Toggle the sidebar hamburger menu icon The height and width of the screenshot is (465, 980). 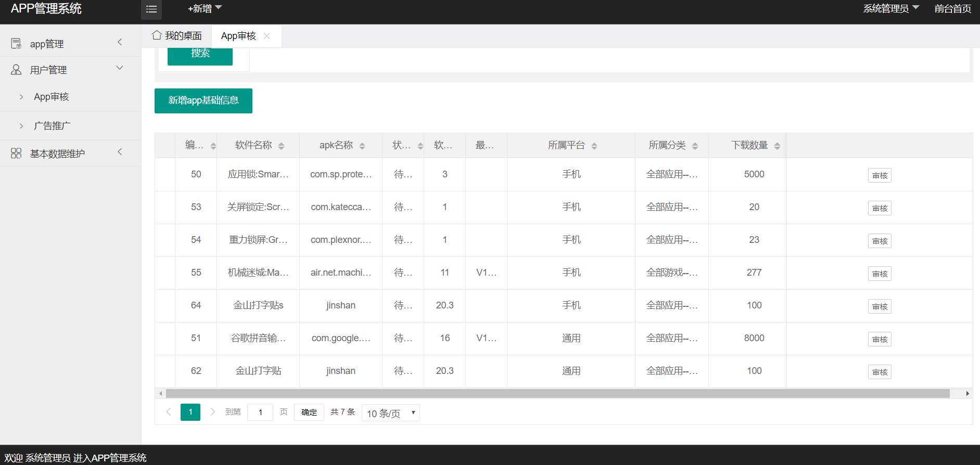tap(151, 9)
